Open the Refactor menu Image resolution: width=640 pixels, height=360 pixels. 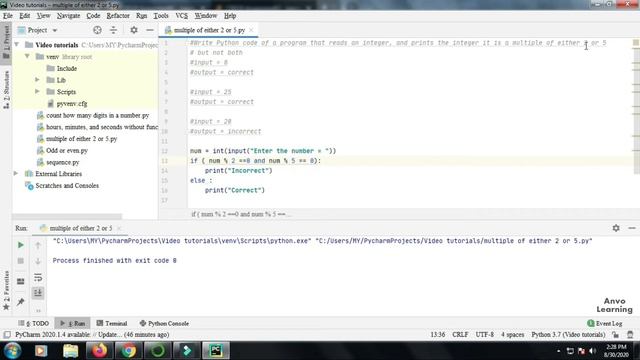coord(118,16)
